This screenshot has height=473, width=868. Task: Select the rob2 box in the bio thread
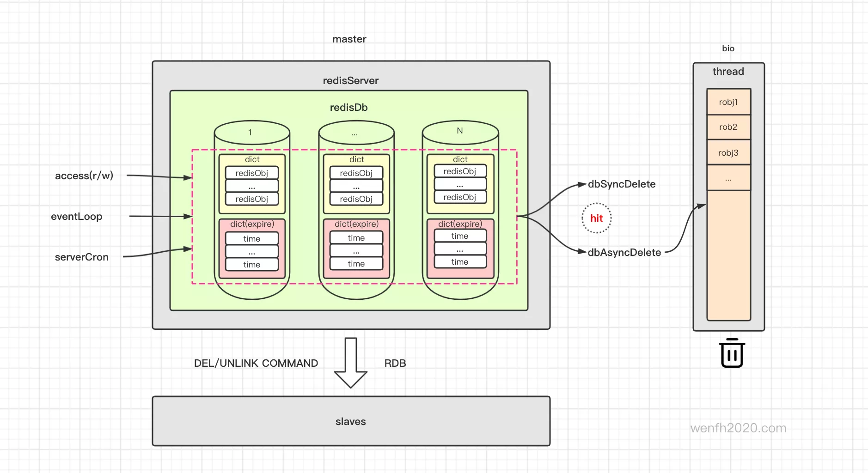pos(728,127)
